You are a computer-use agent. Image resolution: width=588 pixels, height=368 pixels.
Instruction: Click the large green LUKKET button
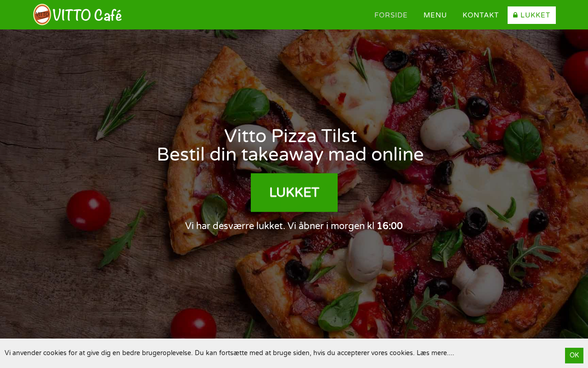coord(294,193)
